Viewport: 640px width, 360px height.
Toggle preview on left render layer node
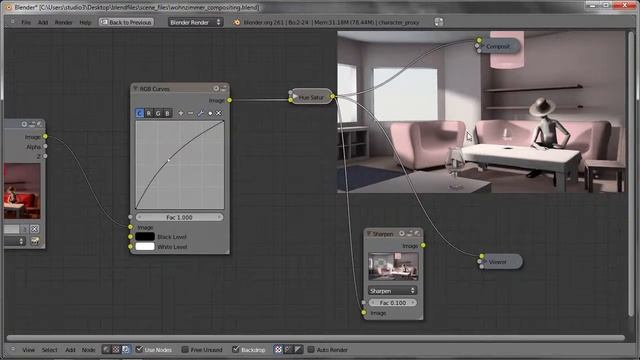[x=24, y=124]
